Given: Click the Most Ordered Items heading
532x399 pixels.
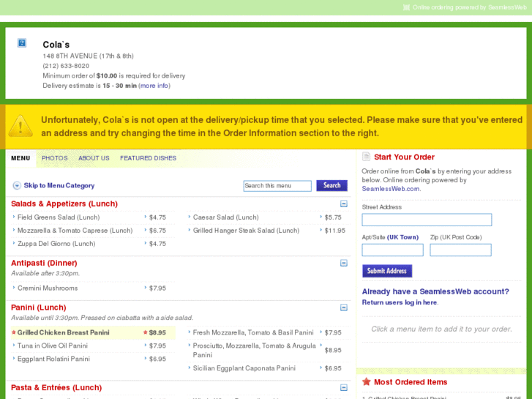Looking at the screenshot, I should point(411,382).
